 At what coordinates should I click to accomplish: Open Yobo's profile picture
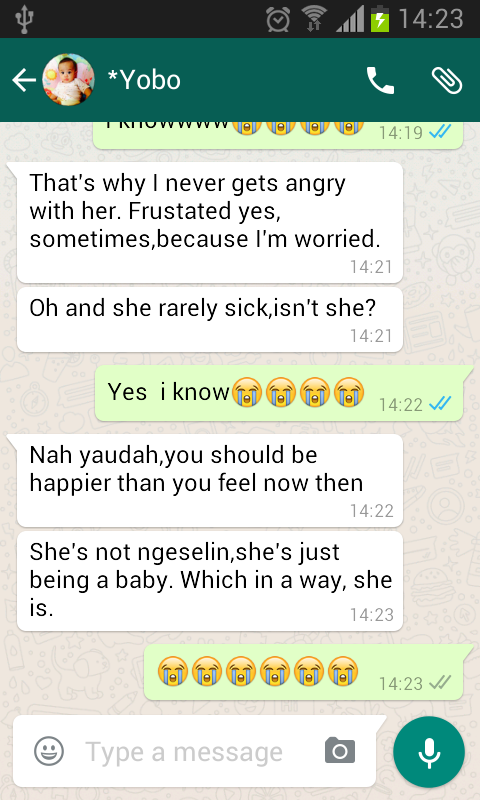pos(68,80)
